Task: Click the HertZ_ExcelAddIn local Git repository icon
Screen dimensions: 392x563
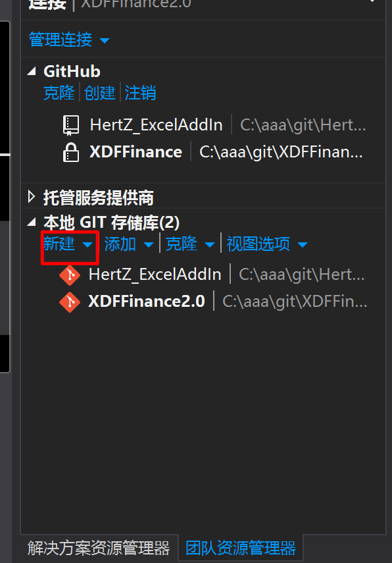Action: coord(70,275)
